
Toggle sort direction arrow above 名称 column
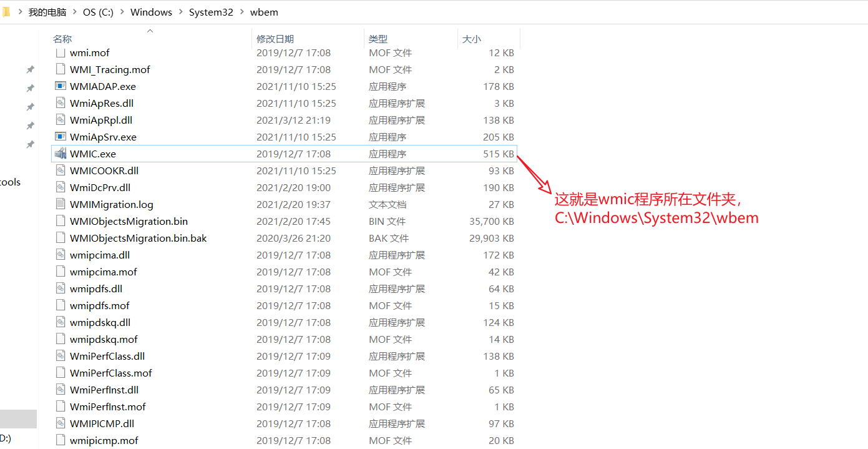click(150, 30)
